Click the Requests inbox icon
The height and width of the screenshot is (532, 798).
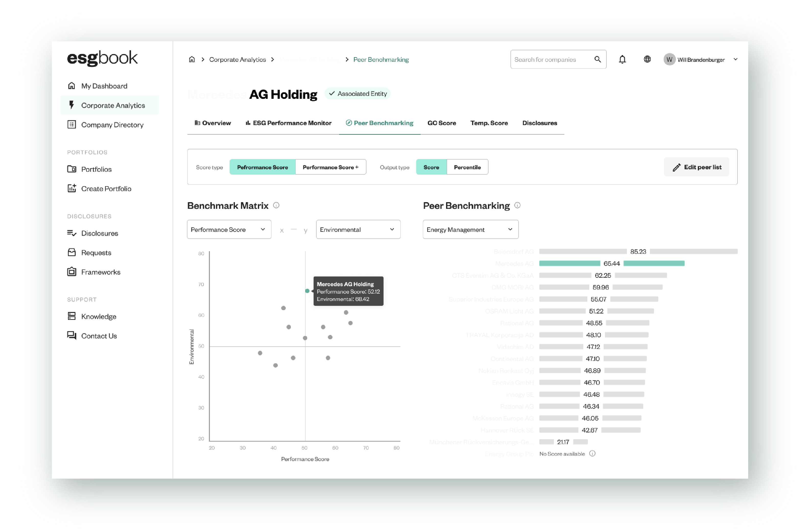coord(72,252)
